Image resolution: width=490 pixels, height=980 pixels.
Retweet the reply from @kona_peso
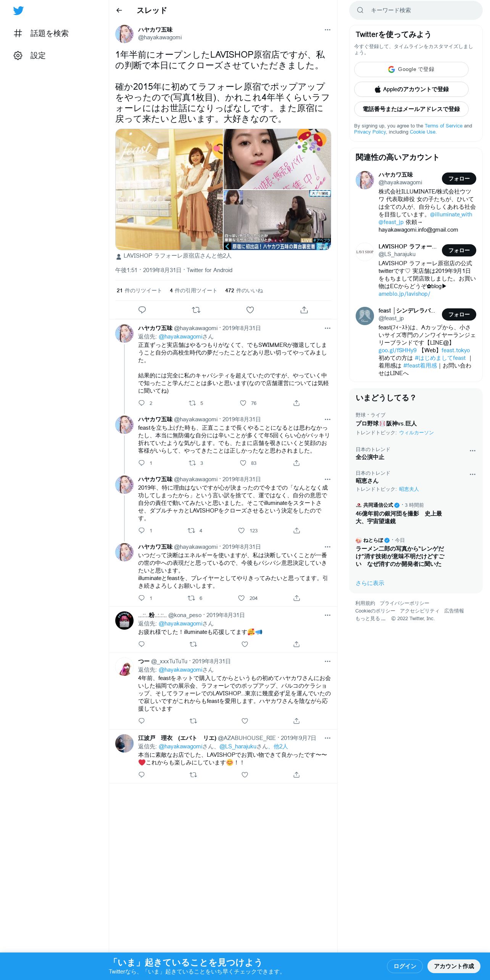pos(193,644)
